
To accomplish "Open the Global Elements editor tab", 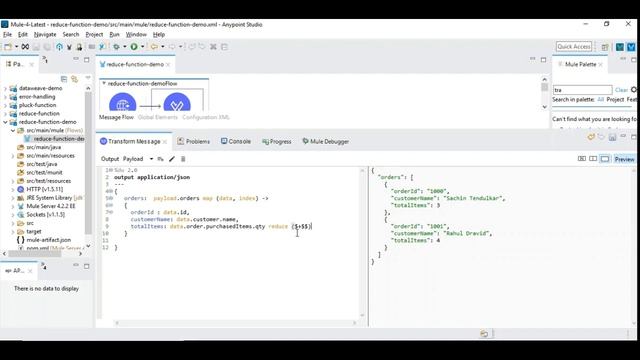I will click(x=158, y=118).
